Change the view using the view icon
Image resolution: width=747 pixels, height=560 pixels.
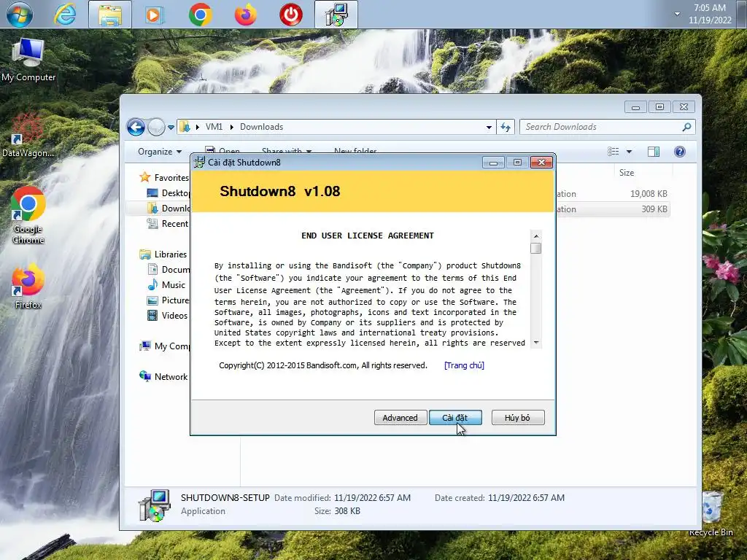click(x=613, y=152)
